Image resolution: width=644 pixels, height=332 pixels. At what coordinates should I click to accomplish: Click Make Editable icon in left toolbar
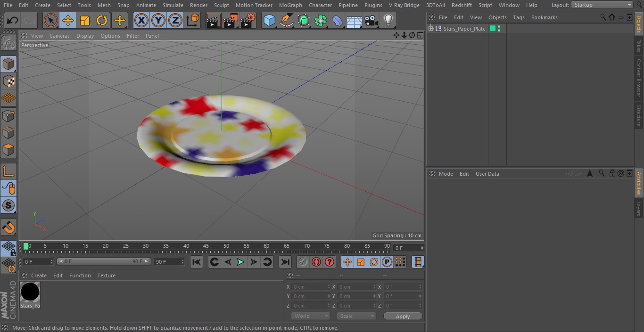point(8,42)
